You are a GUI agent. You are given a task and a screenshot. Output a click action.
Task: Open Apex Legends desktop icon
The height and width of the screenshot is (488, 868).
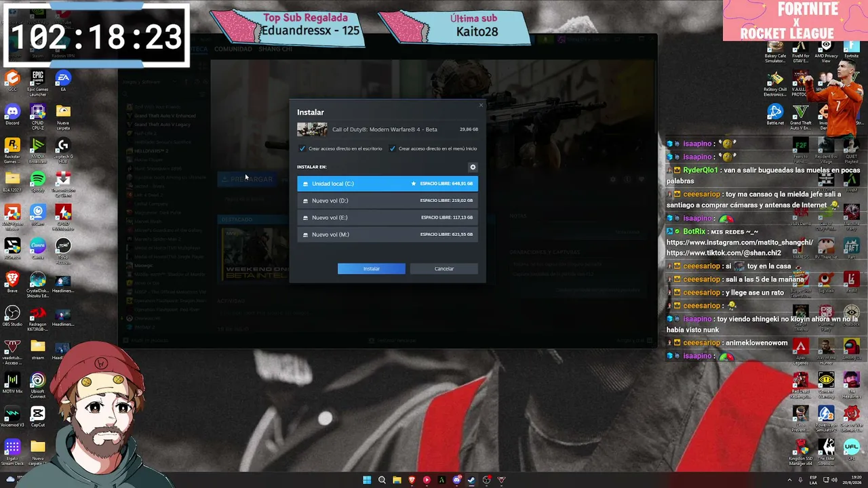coord(801,352)
